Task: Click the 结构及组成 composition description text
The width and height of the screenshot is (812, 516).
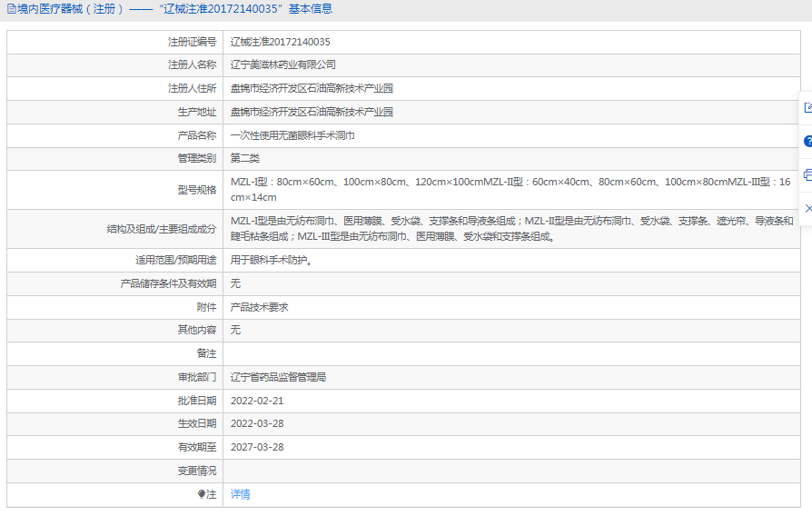Action: pos(510,229)
